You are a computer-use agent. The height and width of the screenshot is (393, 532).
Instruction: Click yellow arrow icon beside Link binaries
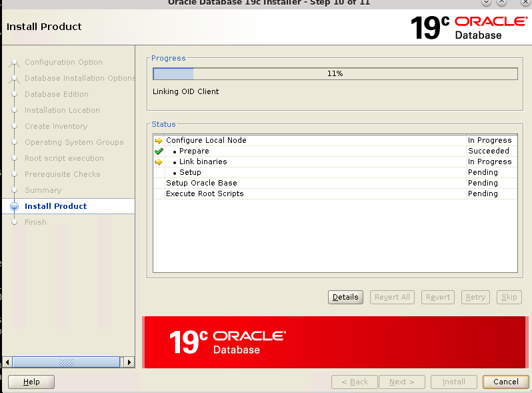159,162
